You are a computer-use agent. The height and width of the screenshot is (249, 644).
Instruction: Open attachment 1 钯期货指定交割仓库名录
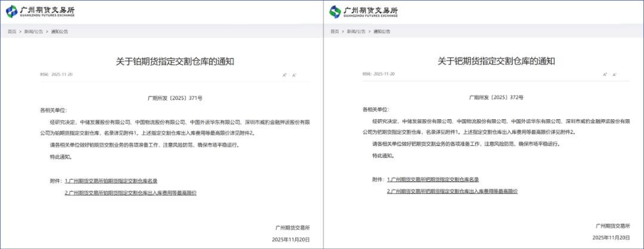(433, 180)
